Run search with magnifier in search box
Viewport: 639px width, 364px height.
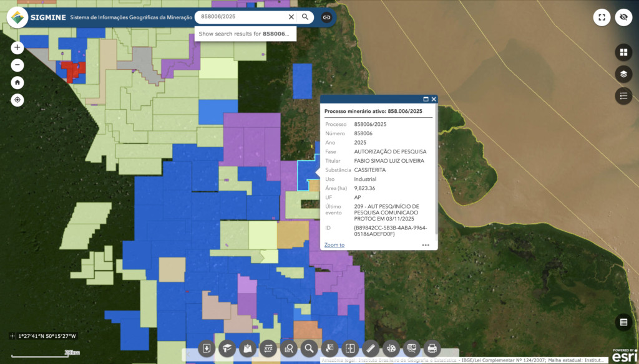(305, 17)
